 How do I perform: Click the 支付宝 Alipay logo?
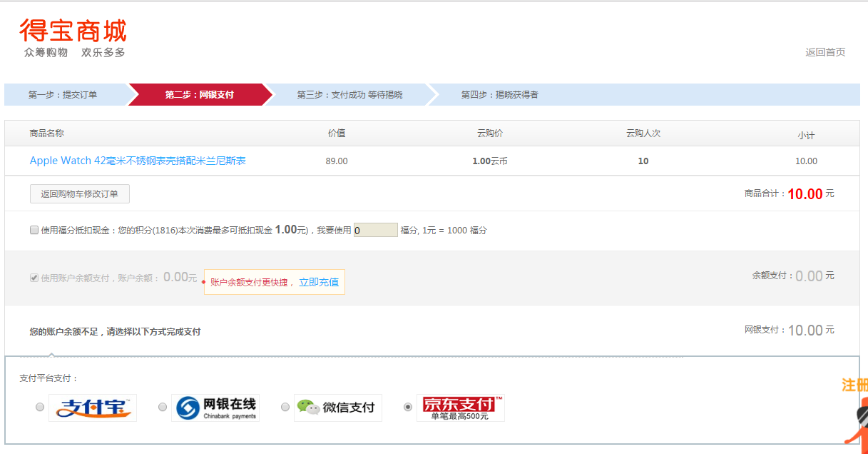(93, 407)
